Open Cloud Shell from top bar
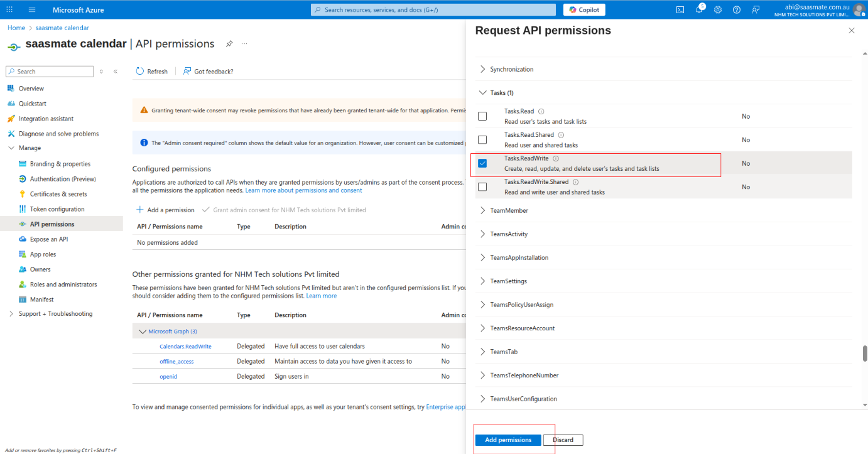The width and height of the screenshot is (868, 454). 680,9
